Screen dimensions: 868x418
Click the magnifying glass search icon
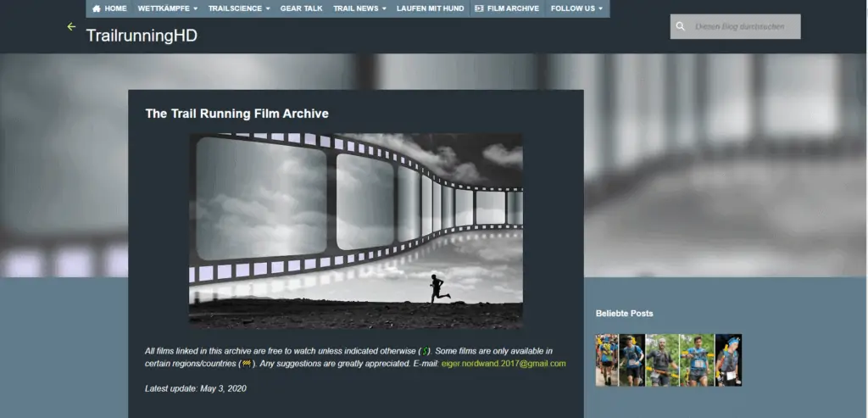(x=680, y=26)
